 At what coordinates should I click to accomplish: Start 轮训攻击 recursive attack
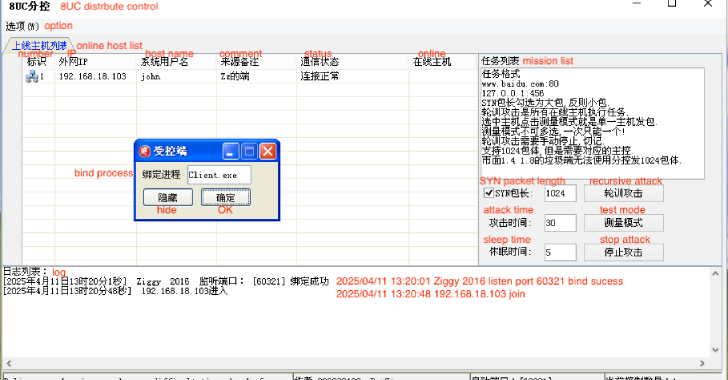point(624,193)
